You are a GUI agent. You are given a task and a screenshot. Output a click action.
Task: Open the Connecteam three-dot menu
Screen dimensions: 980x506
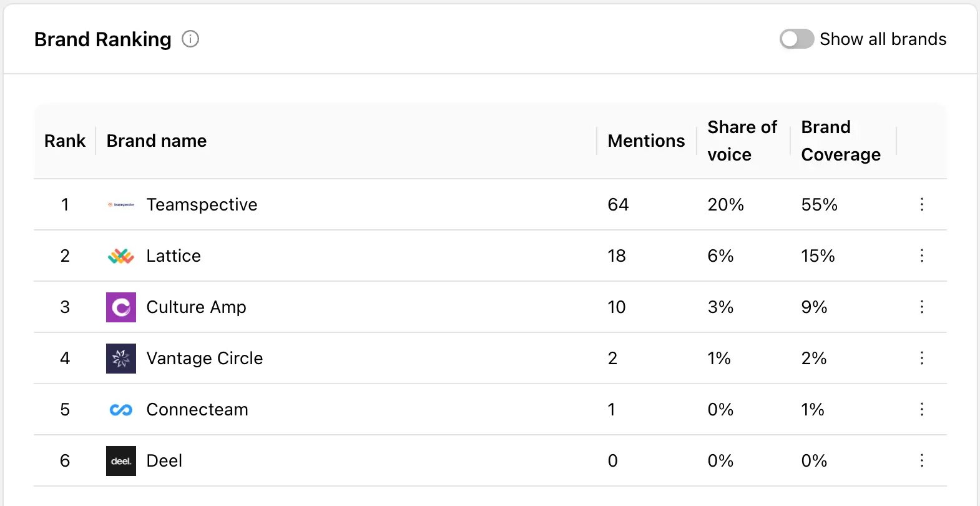tap(921, 410)
